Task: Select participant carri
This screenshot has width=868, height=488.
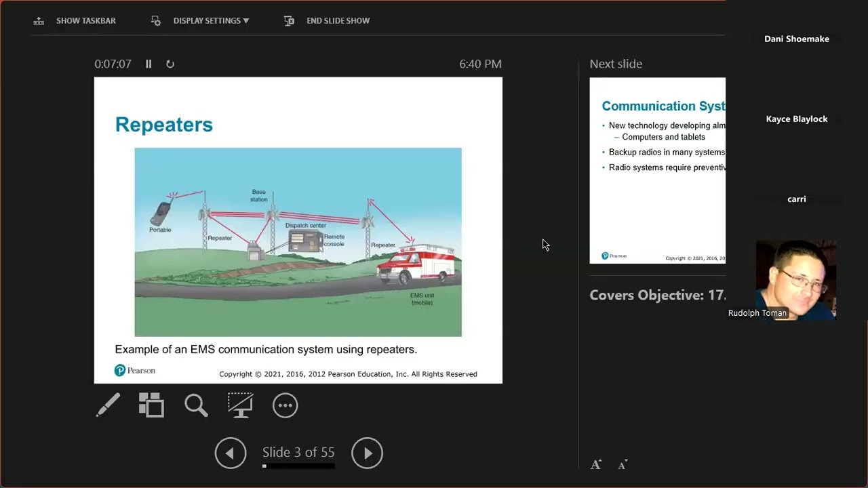Action: pyautogui.click(x=797, y=199)
